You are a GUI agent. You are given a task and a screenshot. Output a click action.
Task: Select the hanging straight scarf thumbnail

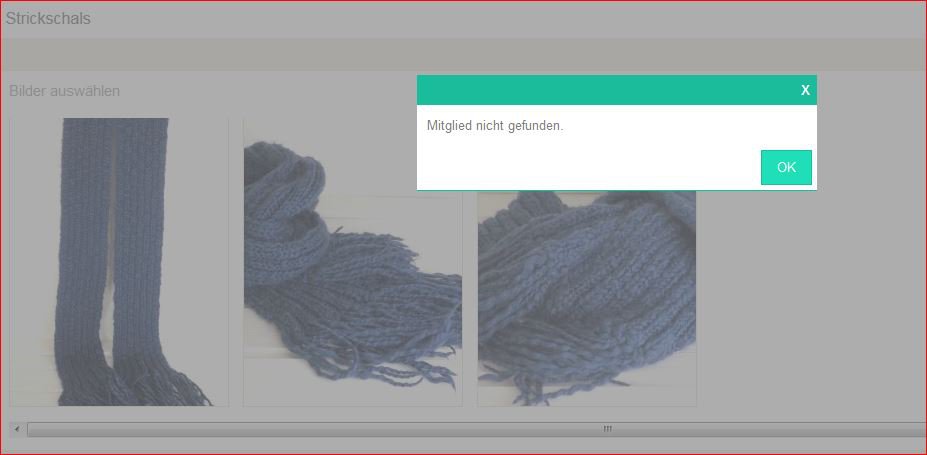pyautogui.click(x=118, y=260)
